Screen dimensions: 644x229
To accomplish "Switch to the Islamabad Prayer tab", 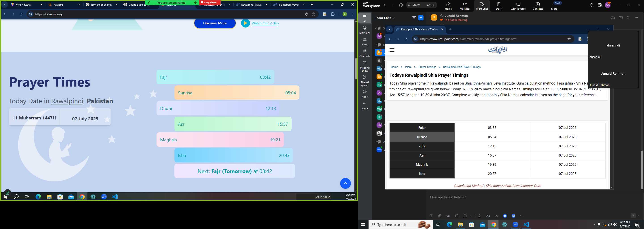I will 289,4.
